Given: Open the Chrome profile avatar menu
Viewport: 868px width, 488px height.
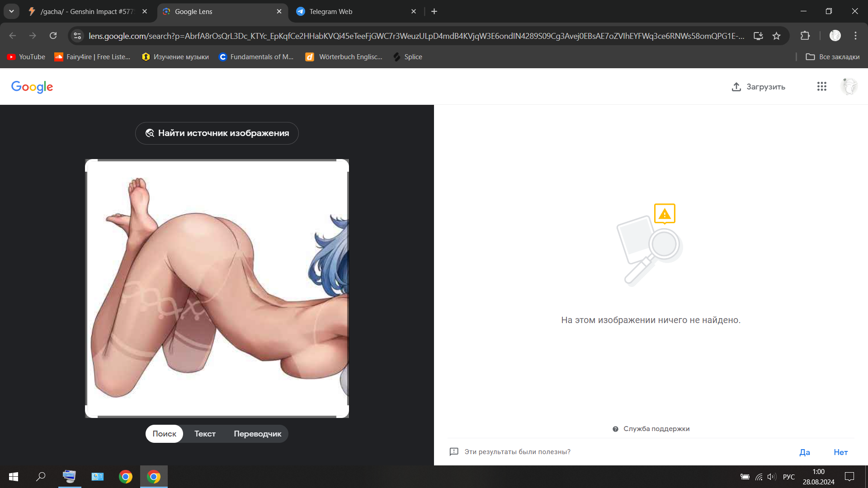Looking at the screenshot, I should (x=835, y=36).
